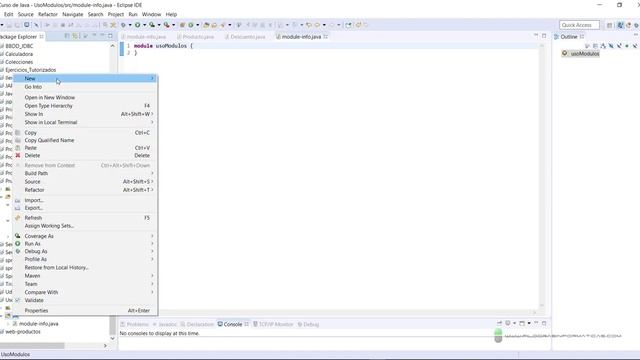The image size is (640, 360).
Task: Click the Open Console icon in Console
Action: pyautogui.click(x=522, y=323)
